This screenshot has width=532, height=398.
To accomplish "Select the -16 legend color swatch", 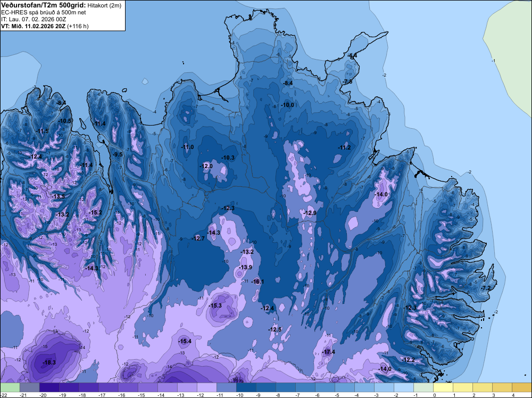I will click(x=128, y=387).
